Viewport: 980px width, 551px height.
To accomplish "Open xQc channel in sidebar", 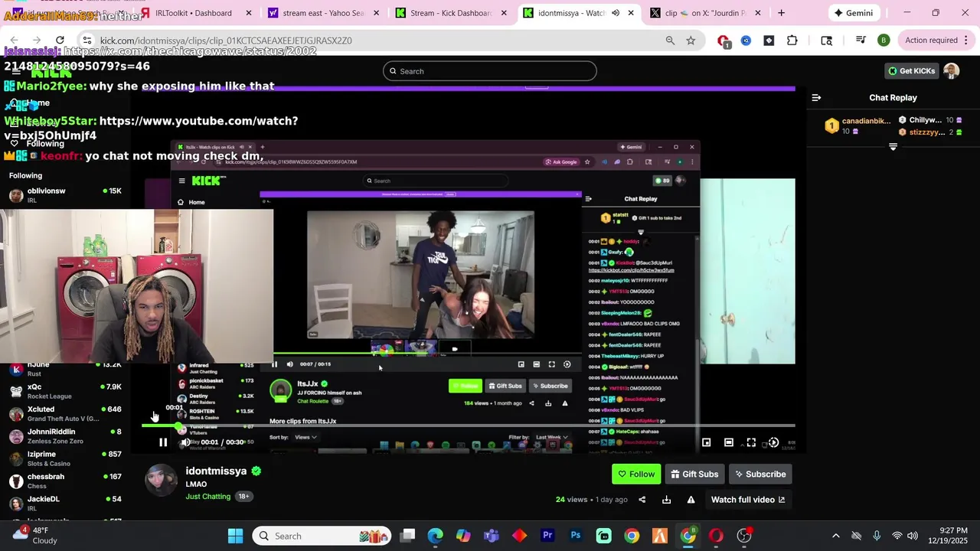I will [x=65, y=391].
